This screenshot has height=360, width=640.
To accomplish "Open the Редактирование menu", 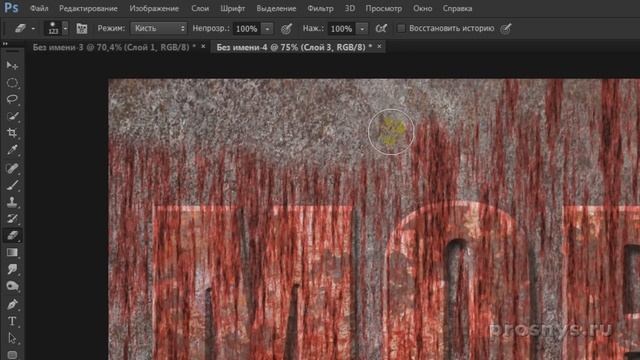I will click(x=88, y=8).
